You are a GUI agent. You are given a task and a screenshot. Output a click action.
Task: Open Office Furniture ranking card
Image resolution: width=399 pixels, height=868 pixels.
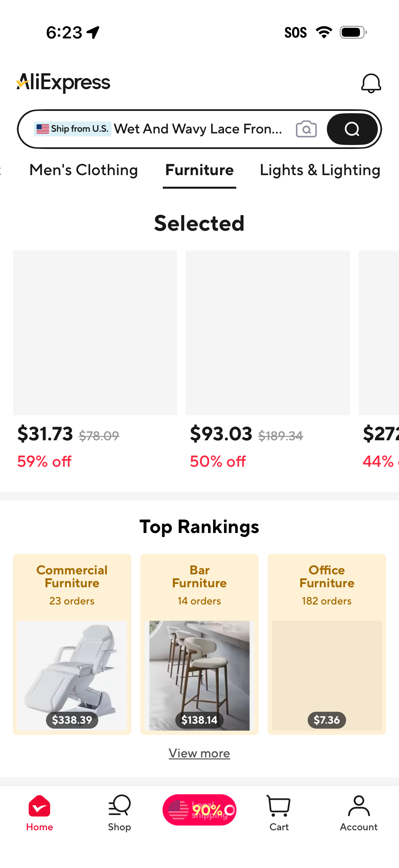point(327,644)
